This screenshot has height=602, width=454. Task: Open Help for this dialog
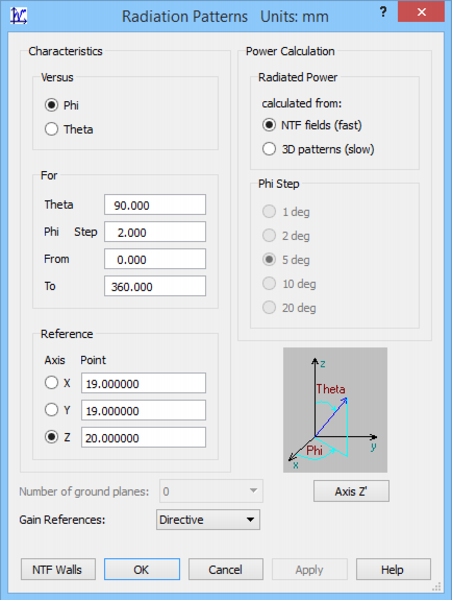coord(393,569)
